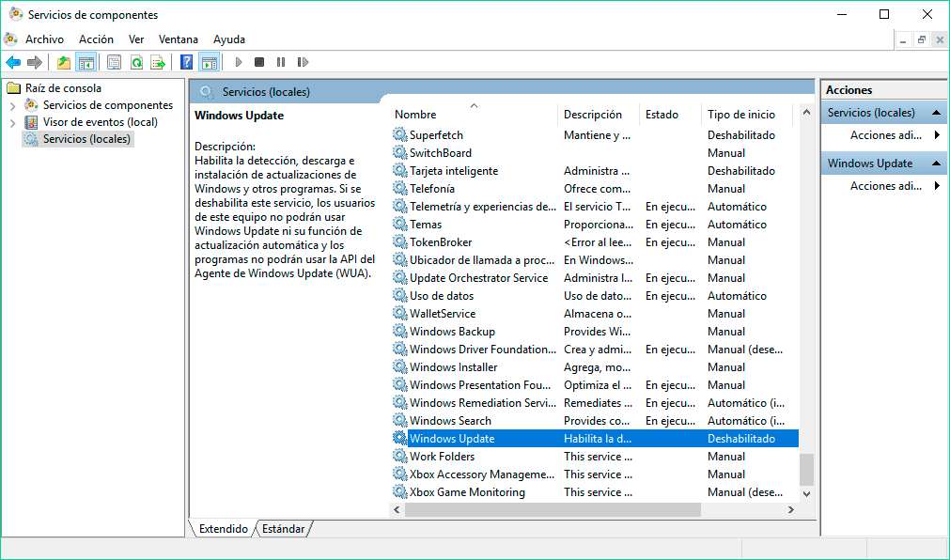Open the Ventana menu
This screenshot has width=950, height=560.
(179, 39)
